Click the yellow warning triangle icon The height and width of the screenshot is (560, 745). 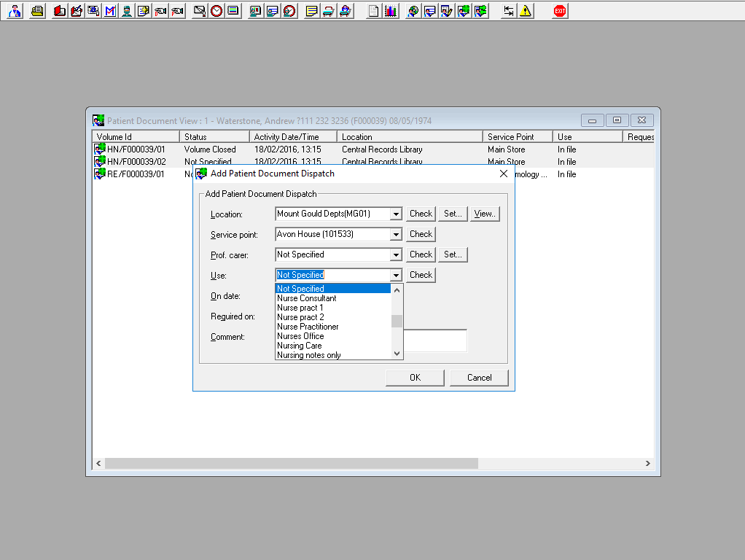(526, 11)
